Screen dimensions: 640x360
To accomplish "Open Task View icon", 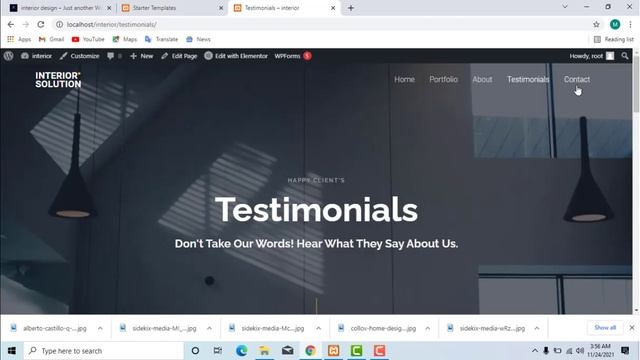I will 218,351.
